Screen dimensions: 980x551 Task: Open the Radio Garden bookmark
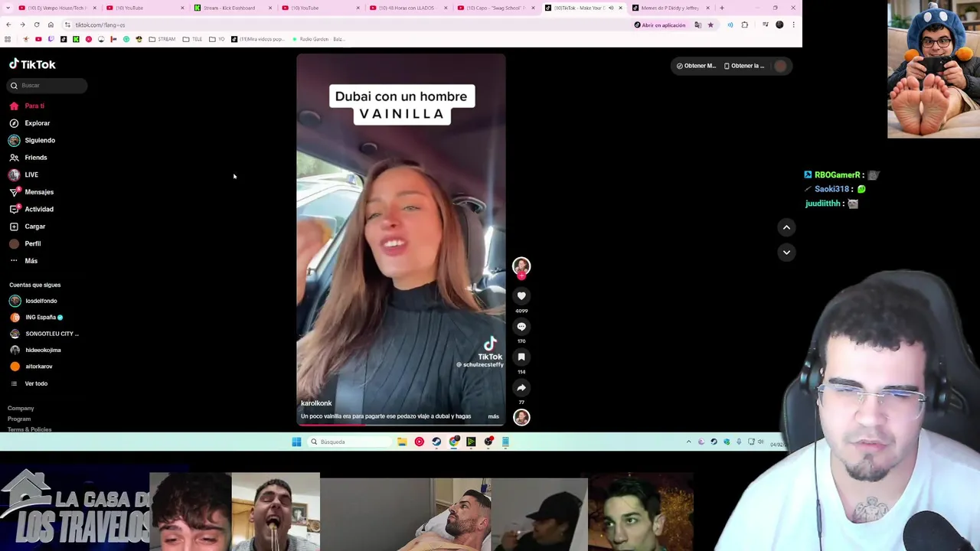pos(318,39)
